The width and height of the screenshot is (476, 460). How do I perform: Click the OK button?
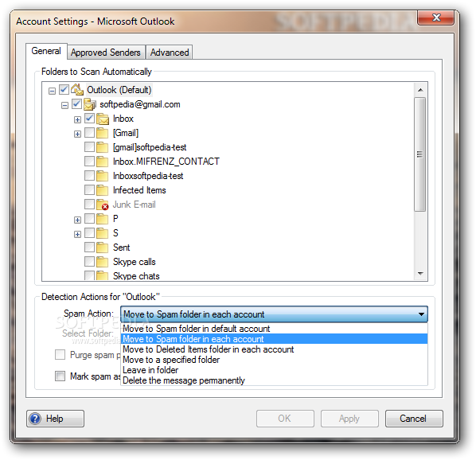(x=285, y=419)
